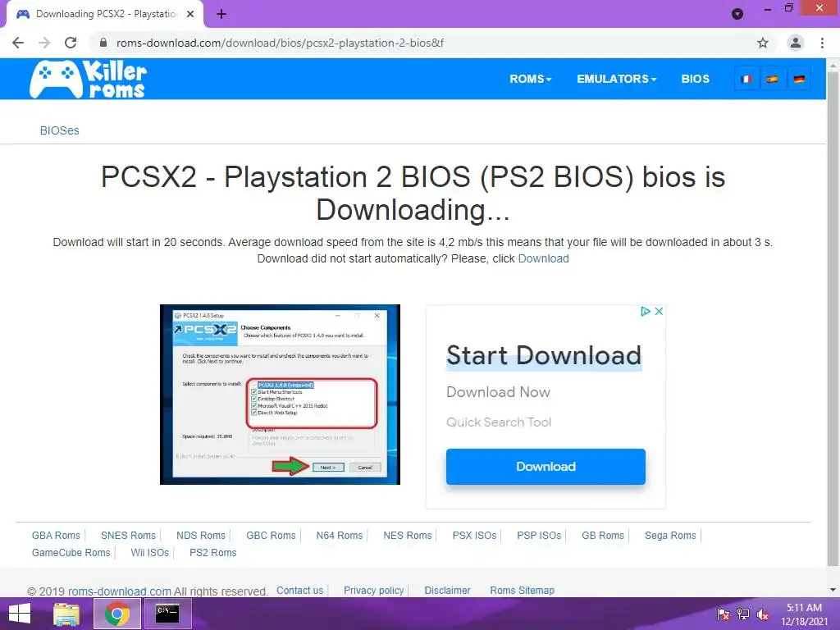Reload the page with refresh icon
This screenshot has height=630, width=840.
tap(71, 43)
